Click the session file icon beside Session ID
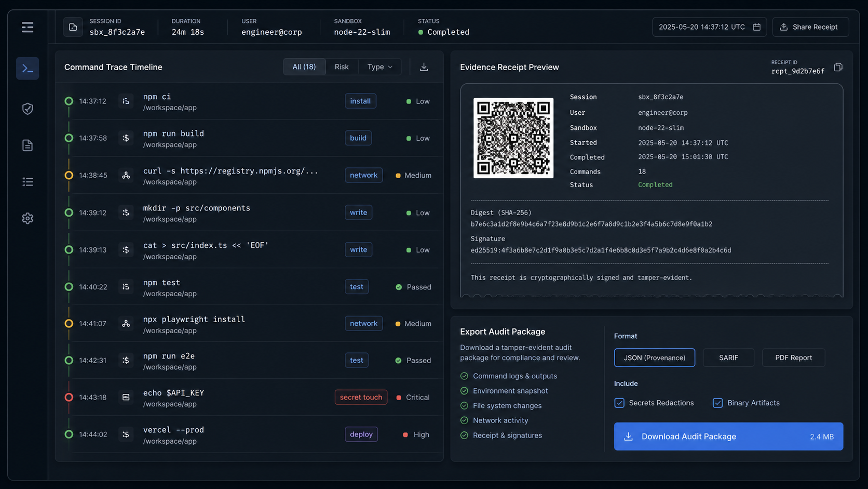This screenshot has height=489, width=868. pyautogui.click(x=73, y=27)
